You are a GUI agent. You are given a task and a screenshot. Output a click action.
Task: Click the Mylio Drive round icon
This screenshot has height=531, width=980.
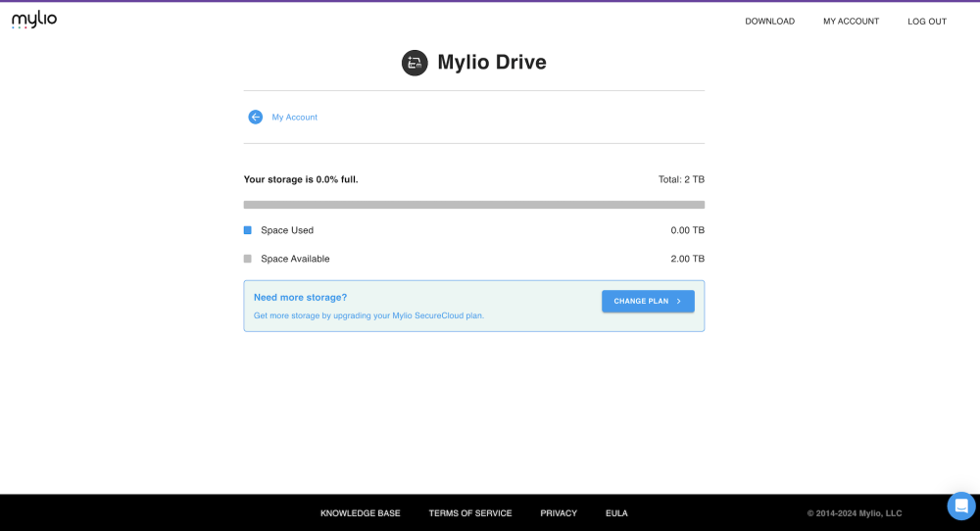tap(415, 63)
